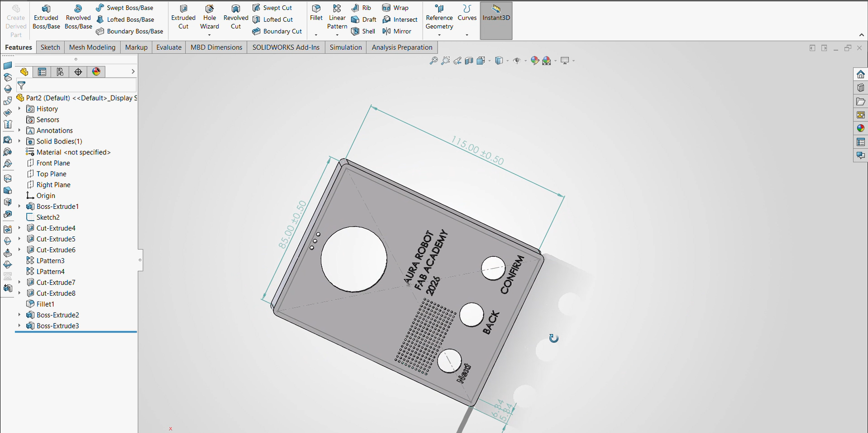The width and height of the screenshot is (868, 433).
Task: Collapse the ribbon with the arrow
Action: (861, 35)
